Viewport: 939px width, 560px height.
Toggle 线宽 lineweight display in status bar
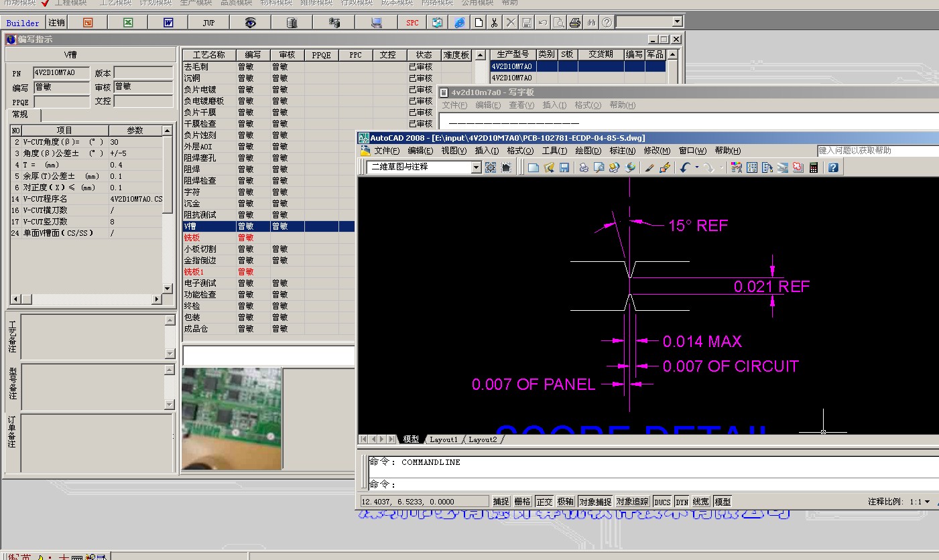pyautogui.click(x=701, y=502)
